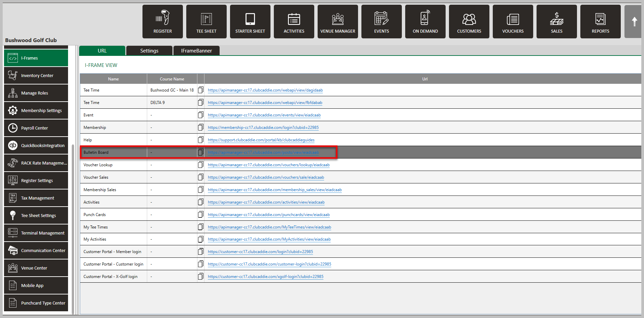This screenshot has width=644, height=318.
Task: Open Communication Center from sidebar
Action: pyautogui.click(x=36, y=250)
